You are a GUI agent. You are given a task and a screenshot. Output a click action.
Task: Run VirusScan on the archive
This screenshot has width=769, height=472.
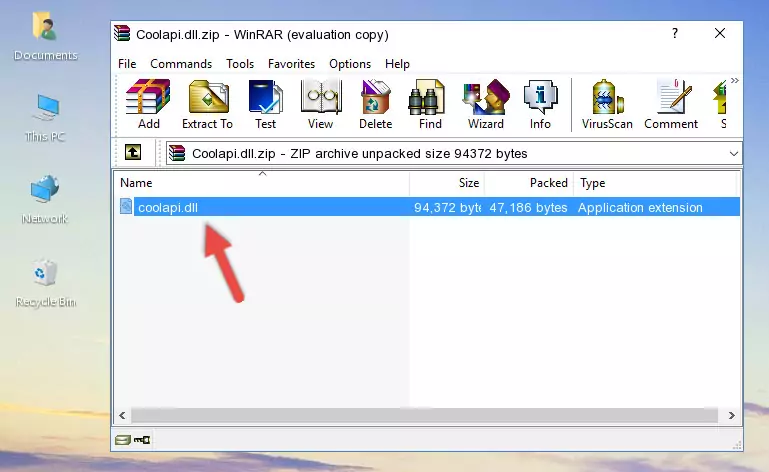click(607, 104)
